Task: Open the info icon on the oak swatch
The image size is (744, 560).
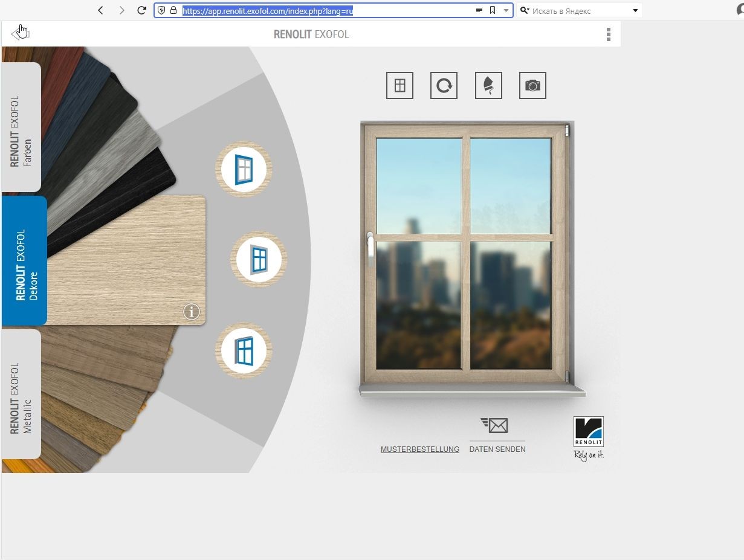Action: (x=191, y=312)
